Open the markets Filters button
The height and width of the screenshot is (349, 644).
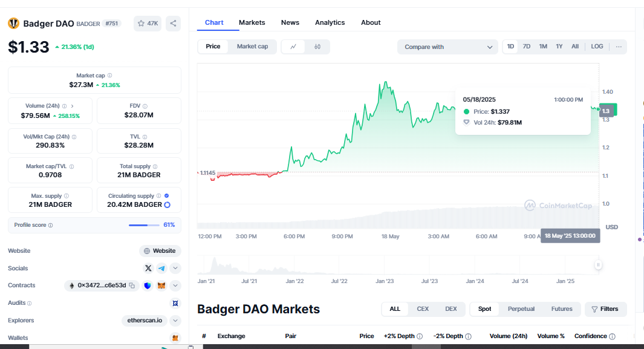point(605,309)
